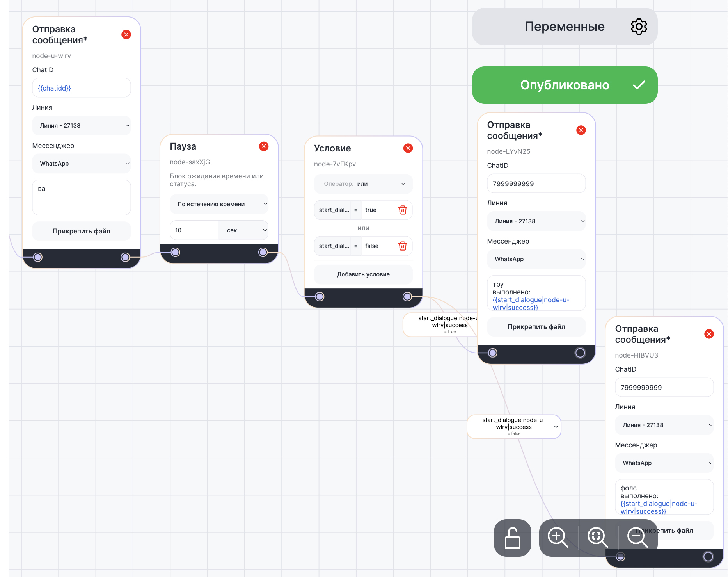Click the ChatID field containing {{chatidd}}
Screen dimensions: 728x577
click(81, 88)
